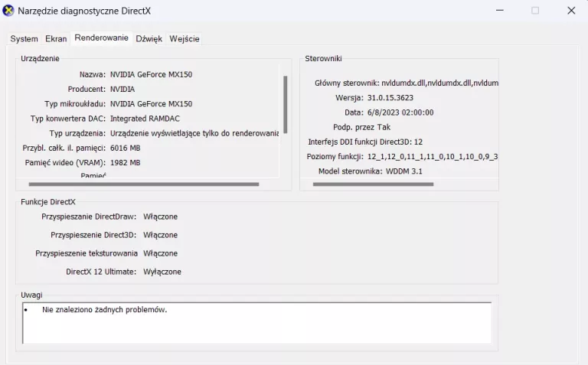Screen dimensions: 588x365
Task: Click the texture acceleration status Włączone
Action: (x=160, y=253)
